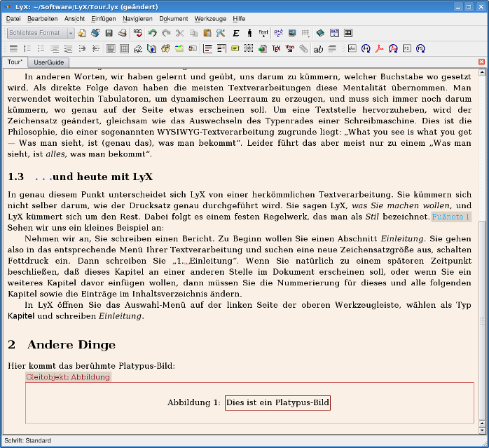Insert graphics with the picture icon
This screenshot has height=448, width=489.
point(292,33)
